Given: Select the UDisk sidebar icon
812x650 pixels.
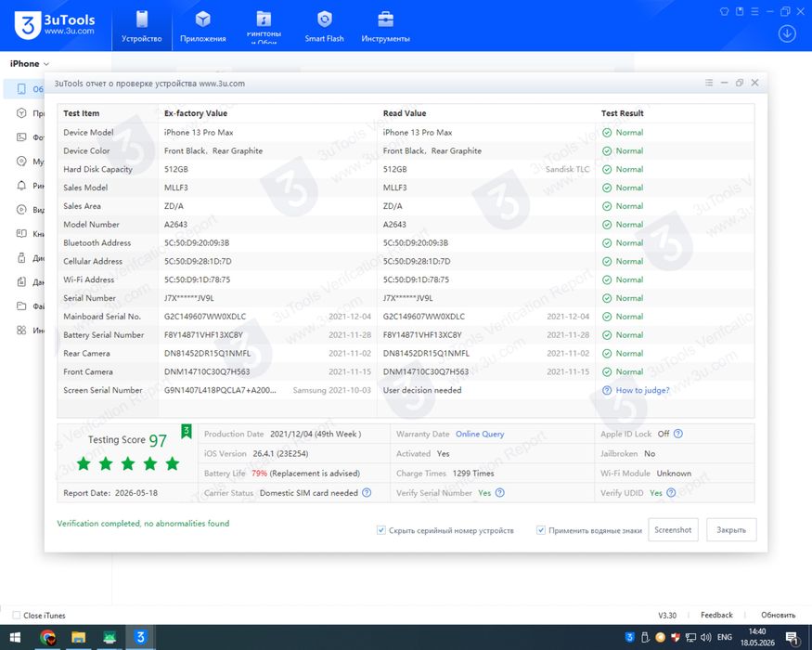Looking at the screenshot, I should click(21, 257).
